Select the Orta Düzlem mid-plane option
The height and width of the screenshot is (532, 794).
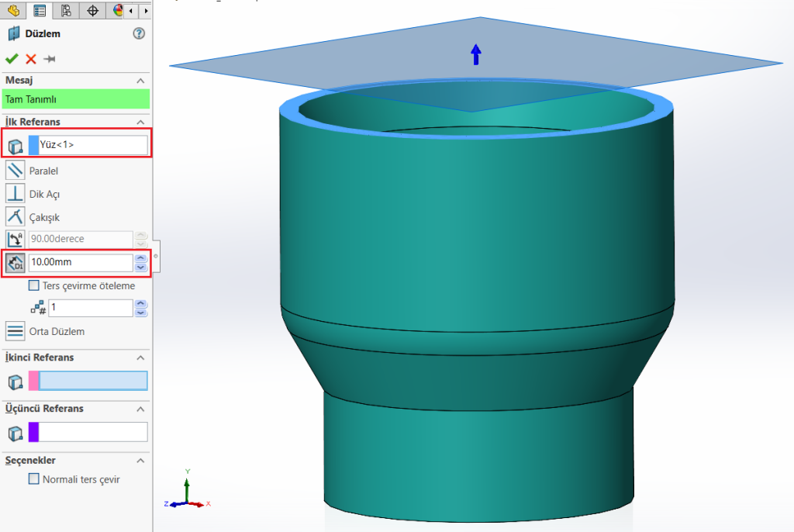pyautogui.click(x=15, y=331)
